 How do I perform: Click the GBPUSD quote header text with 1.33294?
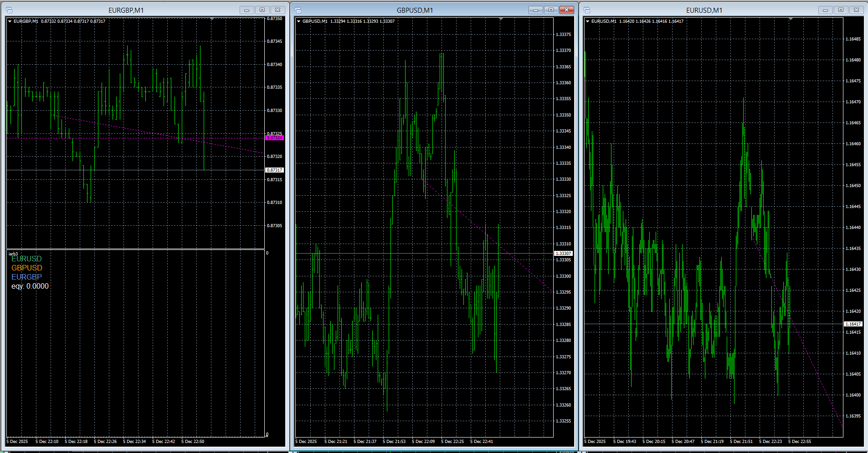(x=349, y=21)
